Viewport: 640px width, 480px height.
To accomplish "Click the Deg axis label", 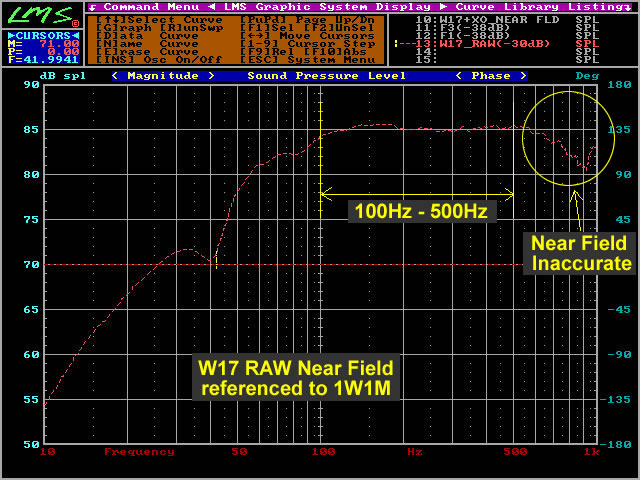I will coord(587,76).
